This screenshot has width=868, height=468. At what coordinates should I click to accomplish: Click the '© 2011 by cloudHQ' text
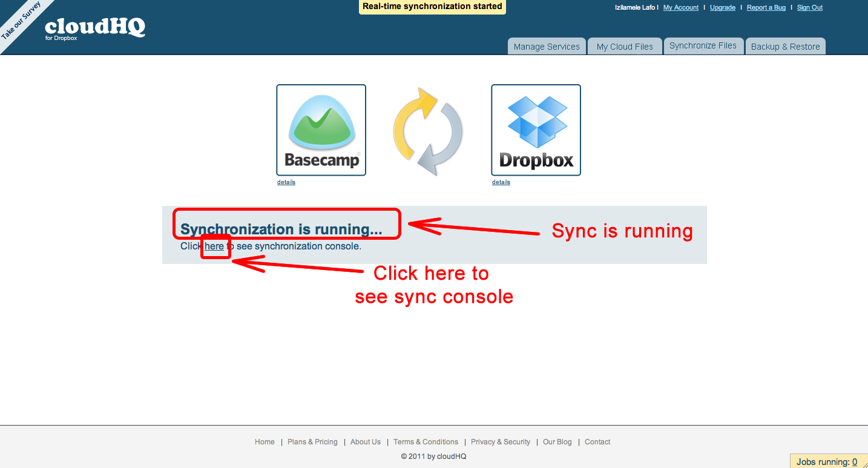pos(433,456)
